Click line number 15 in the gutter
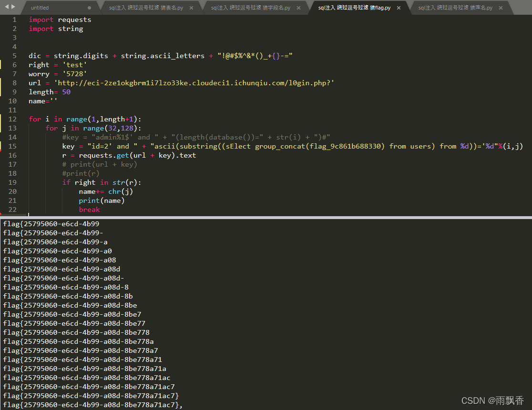 [12, 146]
